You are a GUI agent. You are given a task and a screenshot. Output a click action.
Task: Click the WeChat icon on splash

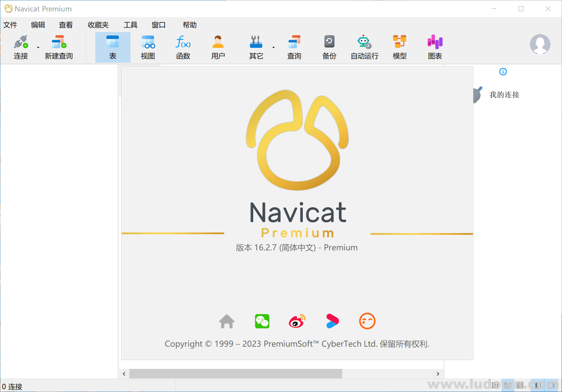[262, 321]
